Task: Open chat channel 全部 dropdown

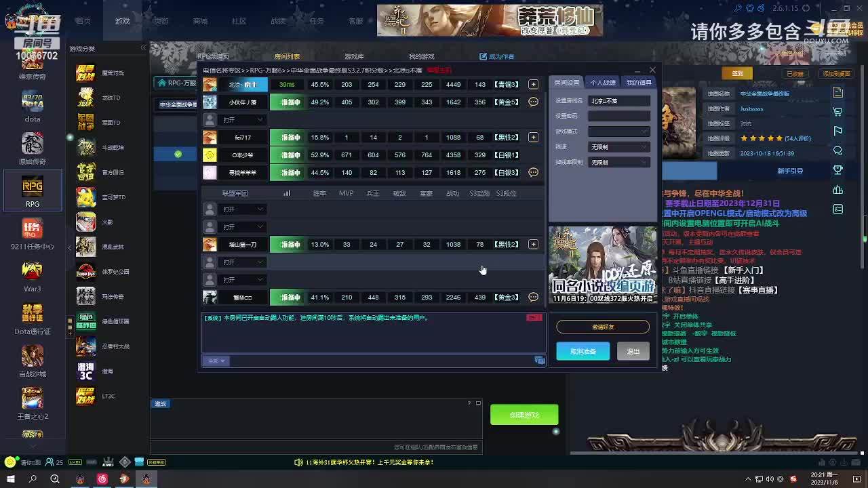Action: [x=217, y=361]
